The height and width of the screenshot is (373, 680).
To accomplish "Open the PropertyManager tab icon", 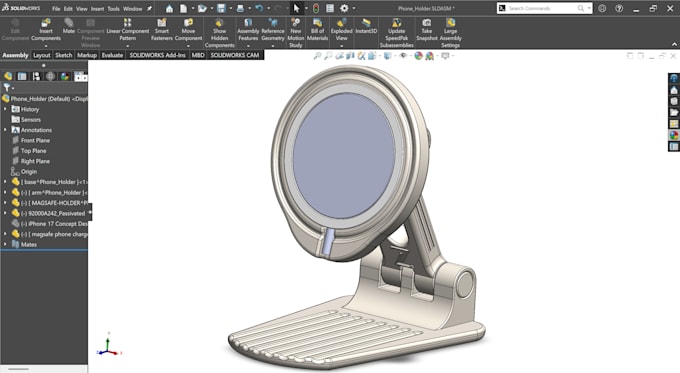I will tap(22, 76).
